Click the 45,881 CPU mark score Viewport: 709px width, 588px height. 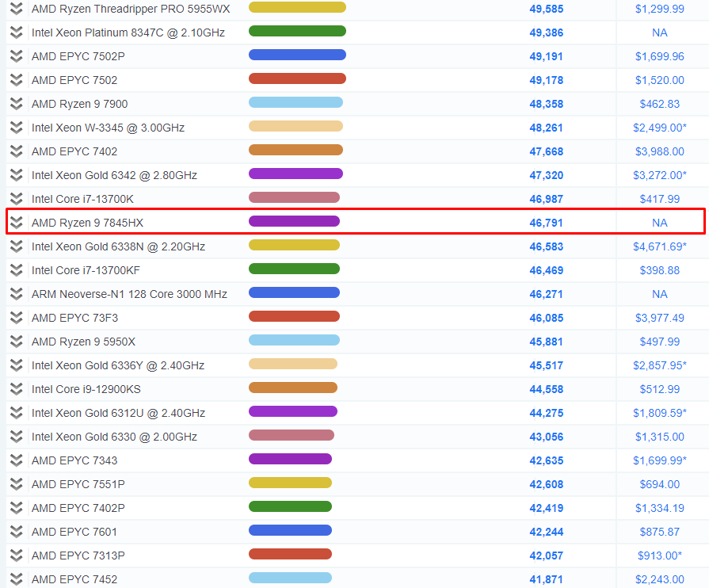click(x=547, y=342)
